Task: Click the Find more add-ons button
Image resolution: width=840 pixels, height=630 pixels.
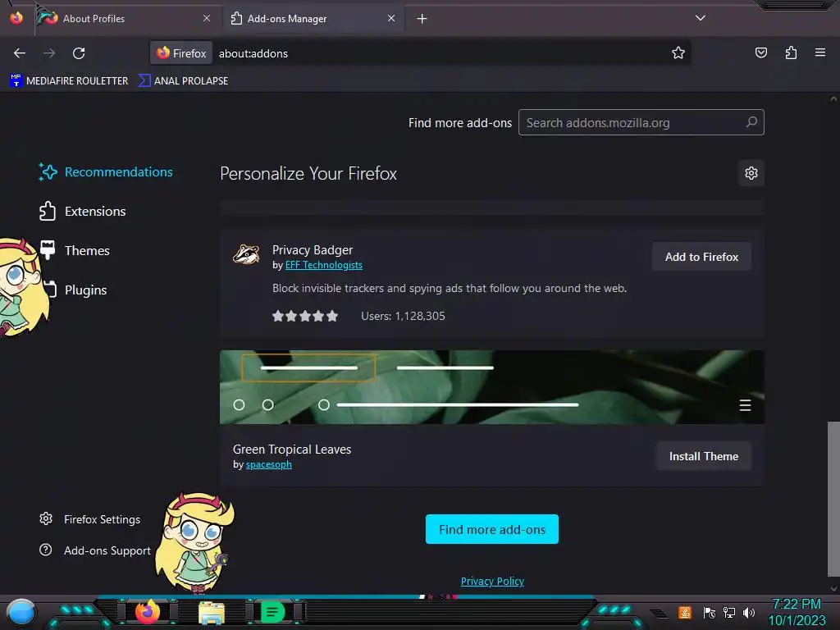Action: [x=492, y=529]
